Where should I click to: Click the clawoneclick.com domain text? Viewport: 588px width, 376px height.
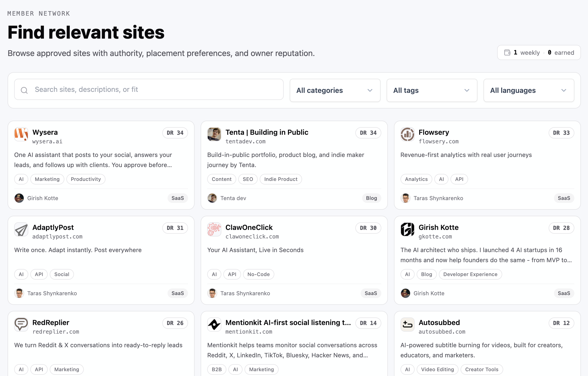pyautogui.click(x=252, y=236)
